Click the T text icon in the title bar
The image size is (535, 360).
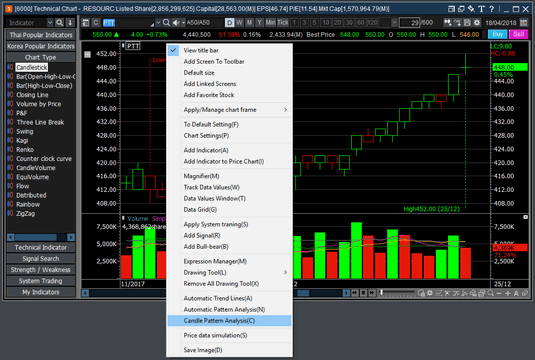point(481,9)
